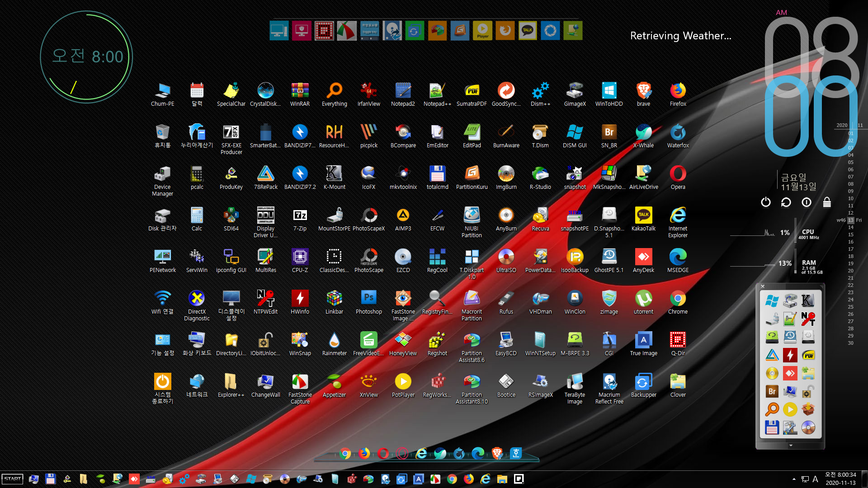
Task: Launch UltraISO icon
Action: pyautogui.click(x=506, y=261)
